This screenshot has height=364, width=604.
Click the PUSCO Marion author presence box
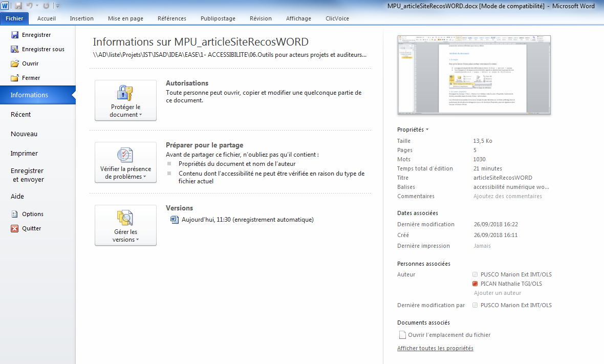[476, 274]
